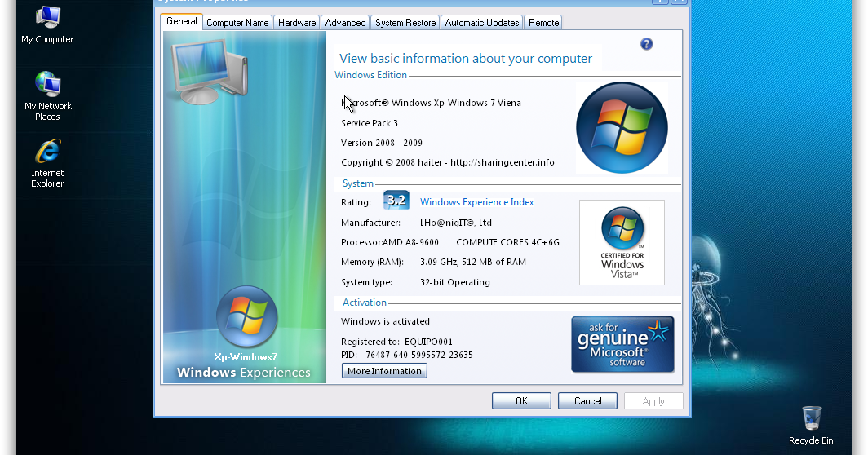Click the 'Activation' section header
Image resolution: width=868 pixels, height=455 pixels.
click(x=364, y=303)
